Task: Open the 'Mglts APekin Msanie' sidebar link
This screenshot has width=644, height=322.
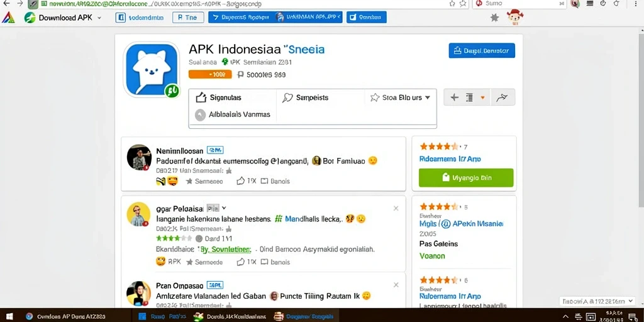Action: pyautogui.click(x=461, y=224)
